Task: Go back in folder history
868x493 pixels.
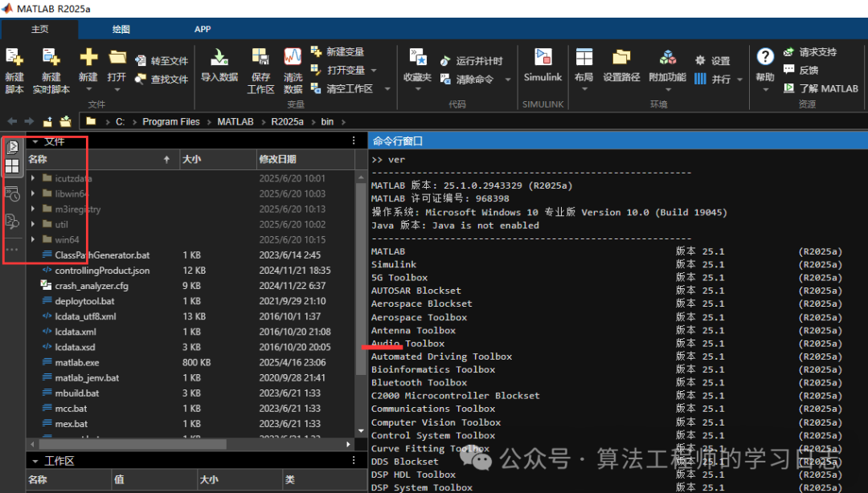Action: click(12, 121)
